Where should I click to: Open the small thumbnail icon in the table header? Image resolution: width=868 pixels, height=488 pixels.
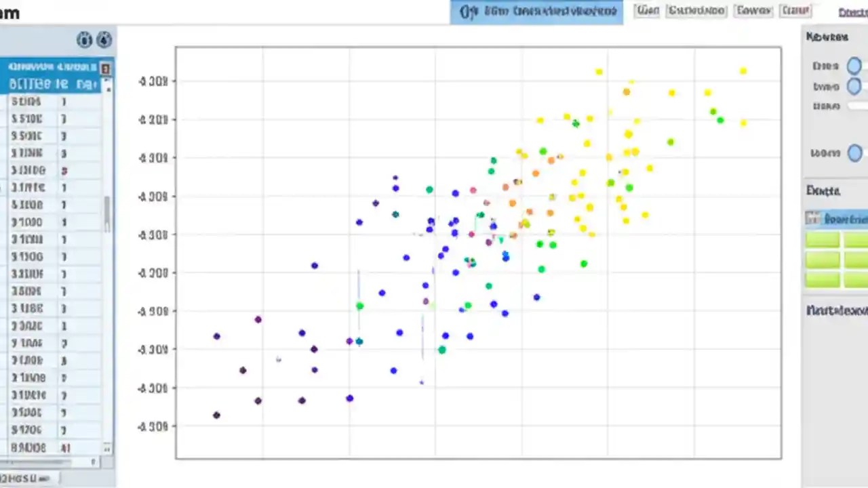(x=105, y=68)
